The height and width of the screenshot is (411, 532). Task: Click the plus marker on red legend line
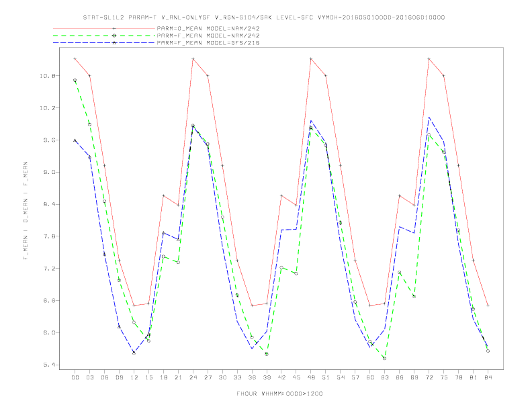[x=114, y=28]
